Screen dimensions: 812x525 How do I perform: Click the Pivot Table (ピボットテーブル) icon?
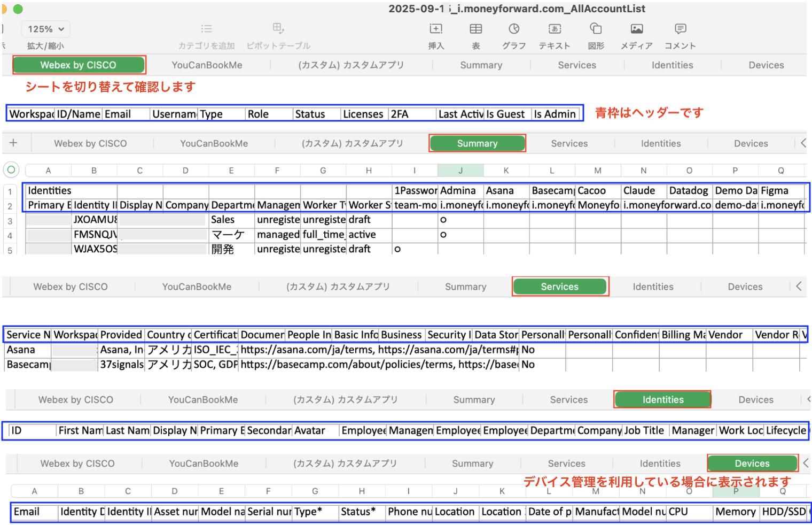[278, 29]
